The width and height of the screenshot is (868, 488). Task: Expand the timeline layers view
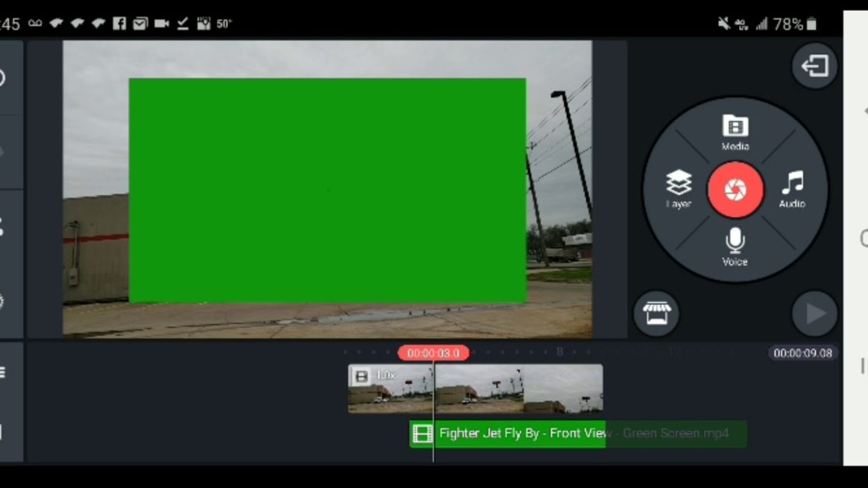coord(3,373)
